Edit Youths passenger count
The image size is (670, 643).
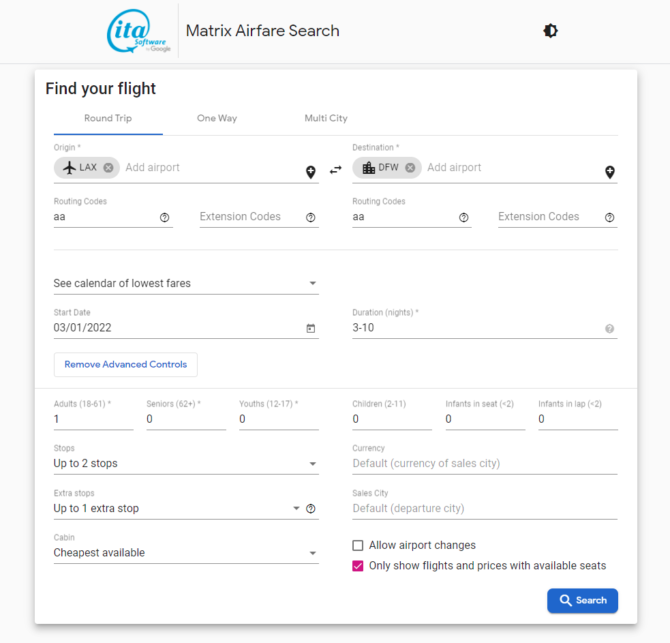279,419
